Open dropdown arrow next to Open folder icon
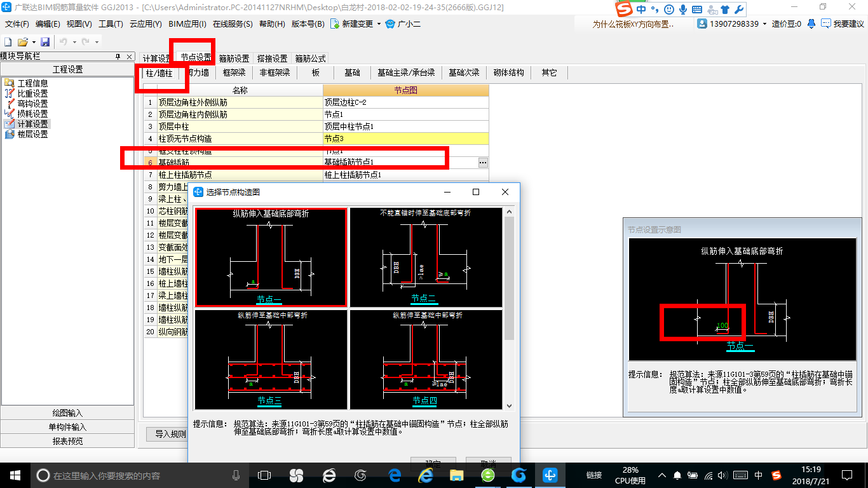 tap(32, 42)
